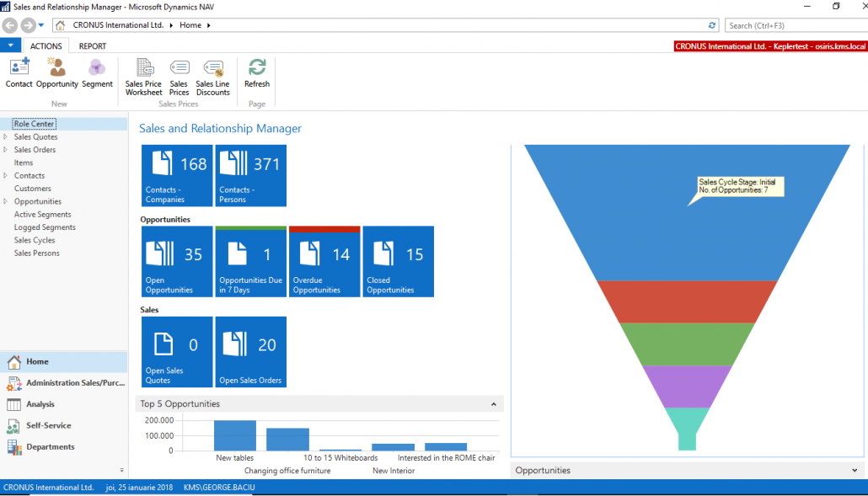This screenshot has width=868, height=496.
Task: Open Sales Line Discounts
Action: click(212, 77)
